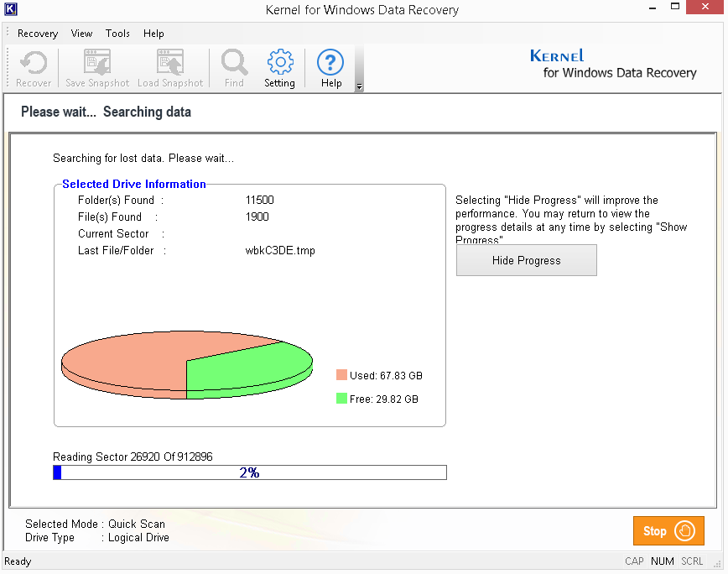728x574 pixels.
Task: Click the Save Snapshot toolbar icon
Action: click(97, 68)
